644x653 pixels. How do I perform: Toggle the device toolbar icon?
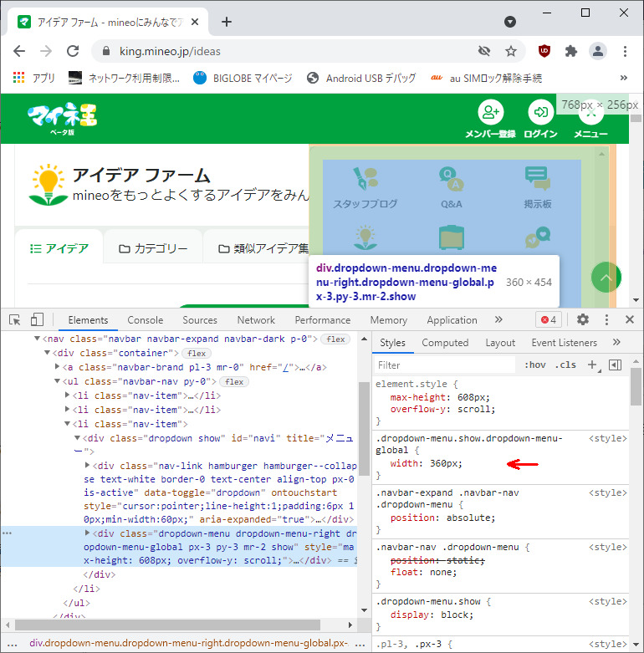[x=37, y=319]
